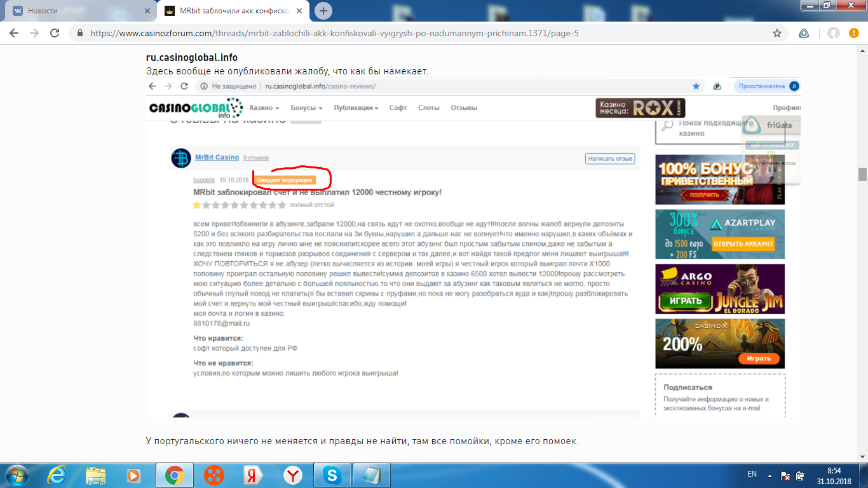Select the ru.casinoglobal.info bold heading text
The height and width of the screenshot is (488, 868).
pyautogui.click(x=192, y=58)
